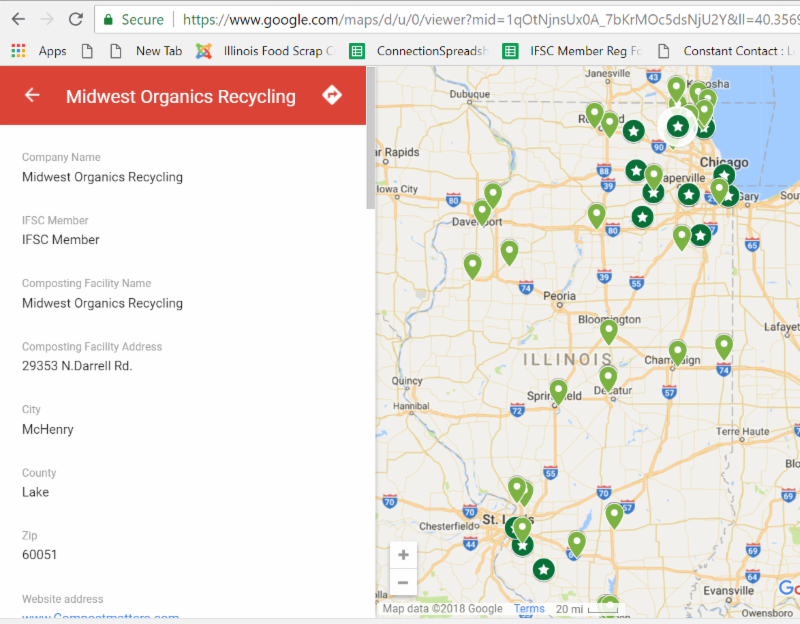
Task: Zoom out on the map
Action: click(x=403, y=582)
